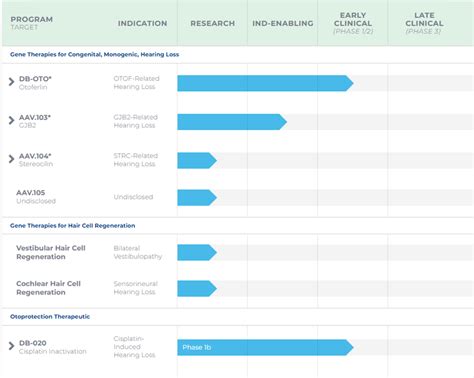Click the Early Clinical Phase 1/2 header
The image size is (474, 378).
[353, 23]
